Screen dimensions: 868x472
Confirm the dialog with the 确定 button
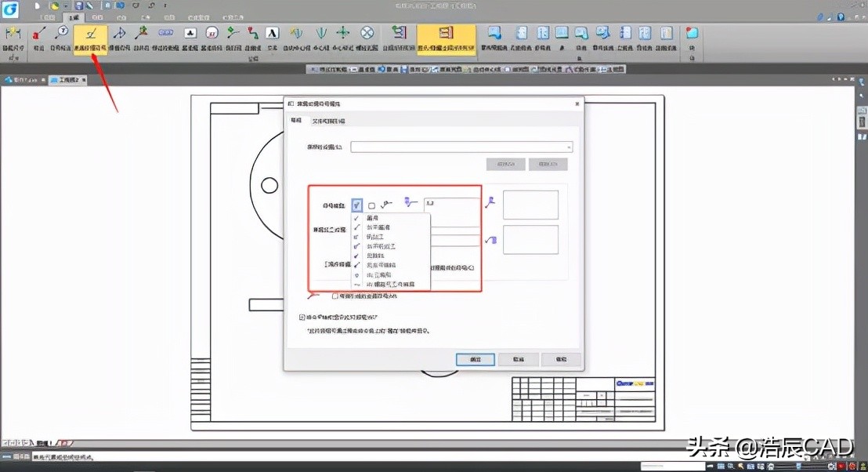(x=475, y=359)
